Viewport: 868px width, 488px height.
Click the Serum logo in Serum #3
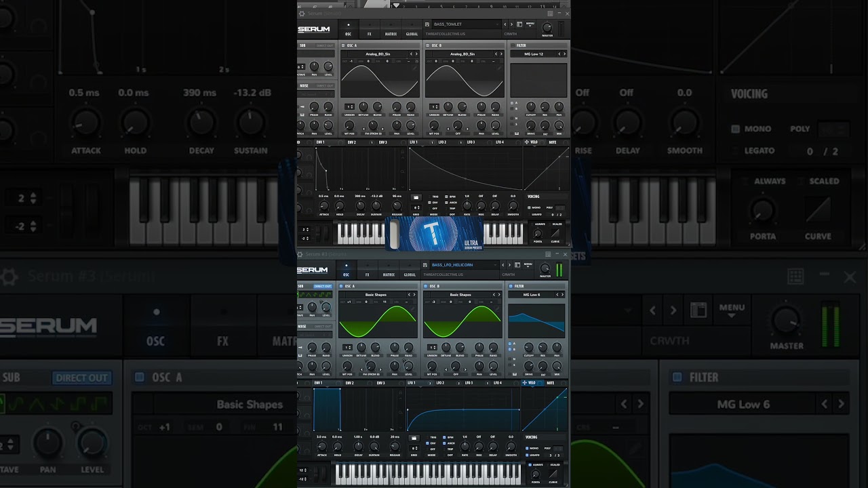[x=312, y=270]
